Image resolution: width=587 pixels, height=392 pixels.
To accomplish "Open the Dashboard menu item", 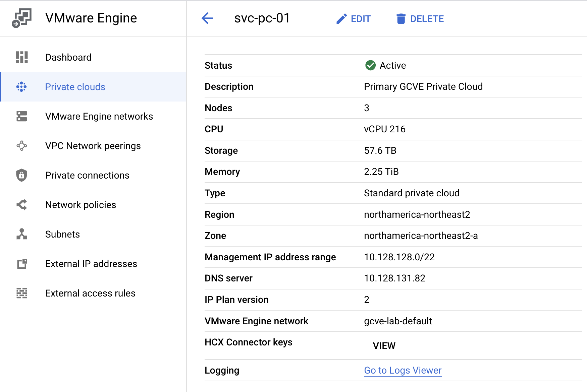I will [x=93, y=57].
